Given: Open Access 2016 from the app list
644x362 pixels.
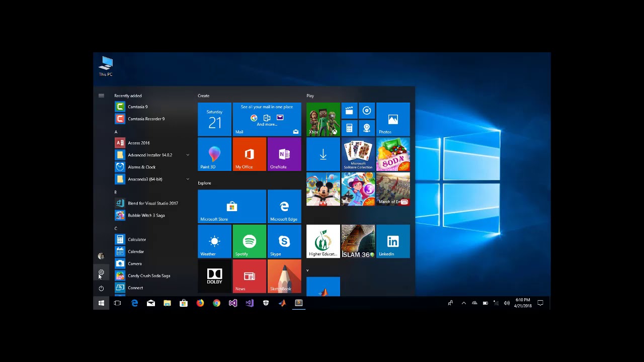Looking at the screenshot, I should pos(153,143).
